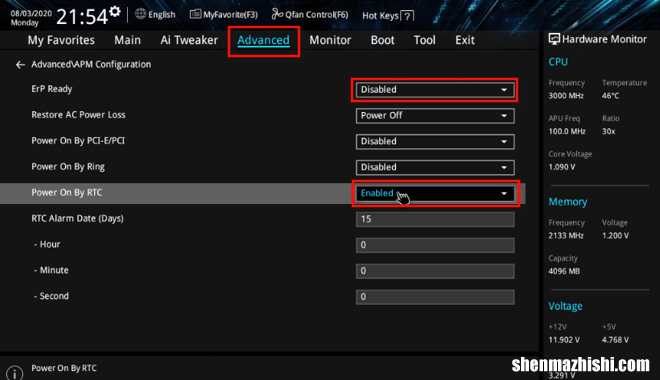
Task: Click the Voltage heading in Hardware Monitor
Action: point(565,306)
